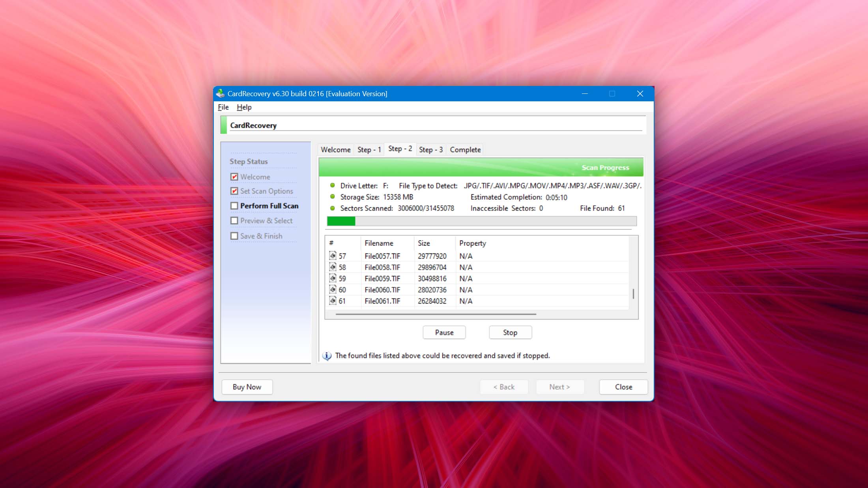Select File0058.TIF in the list
Screen dimensions: 868x488
pyautogui.click(x=382, y=267)
